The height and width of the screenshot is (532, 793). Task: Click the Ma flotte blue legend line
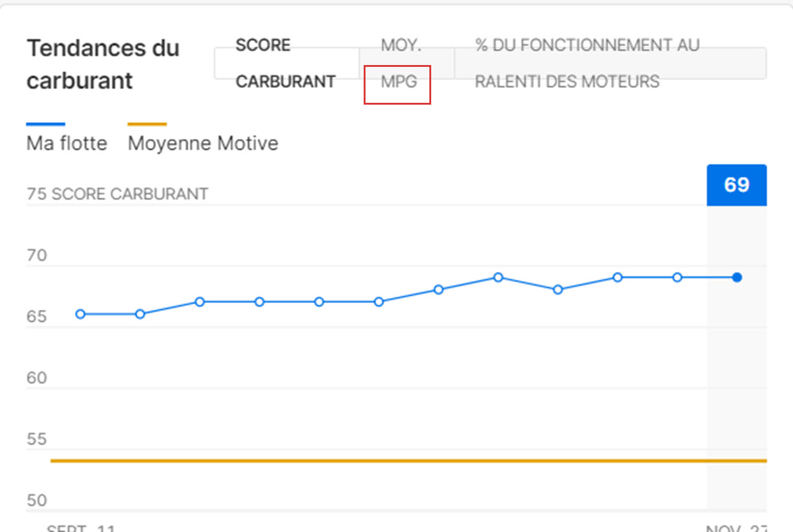click(x=46, y=124)
